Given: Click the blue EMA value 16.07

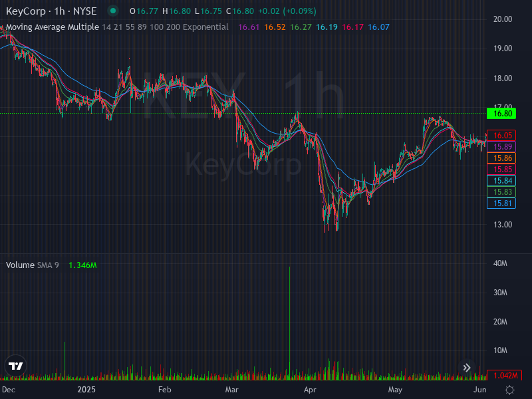Looking at the screenshot, I should [378, 27].
